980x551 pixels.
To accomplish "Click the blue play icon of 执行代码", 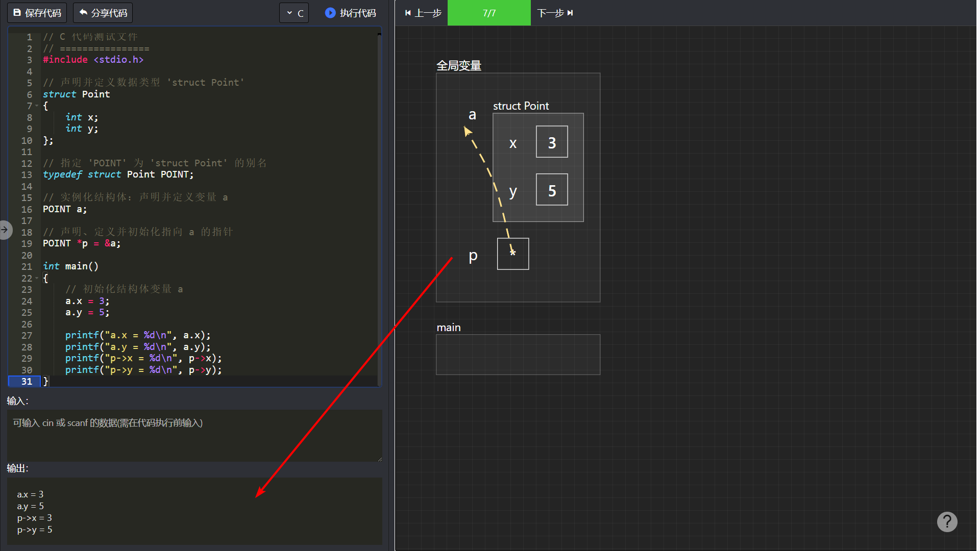I will click(x=330, y=13).
